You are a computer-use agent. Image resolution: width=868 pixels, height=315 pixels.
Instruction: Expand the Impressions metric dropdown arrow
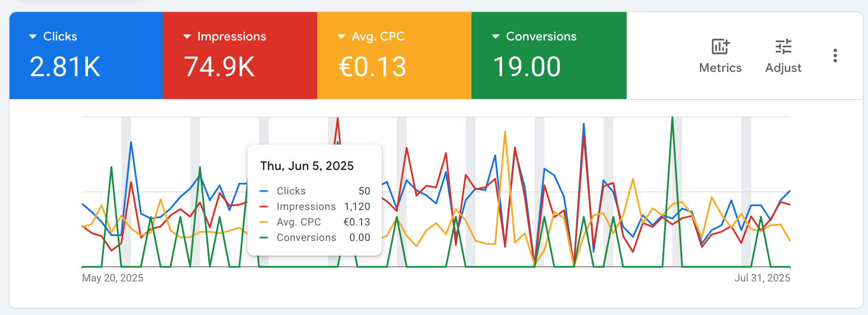tap(187, 37)
